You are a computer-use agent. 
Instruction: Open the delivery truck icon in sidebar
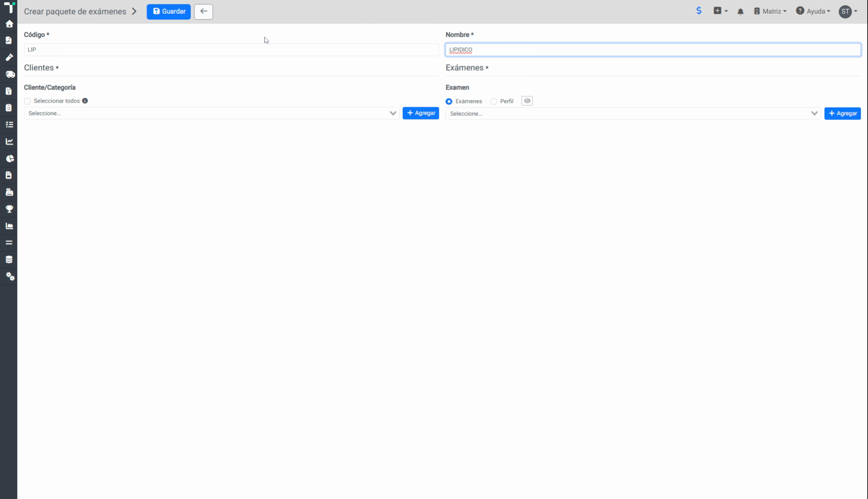[10, 74]
